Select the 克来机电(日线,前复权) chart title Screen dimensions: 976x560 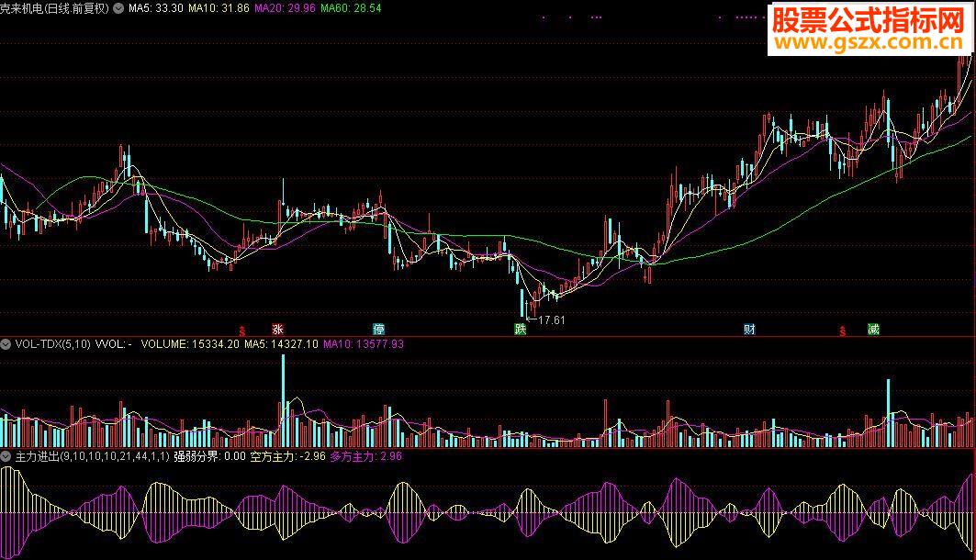click(54, 8)
